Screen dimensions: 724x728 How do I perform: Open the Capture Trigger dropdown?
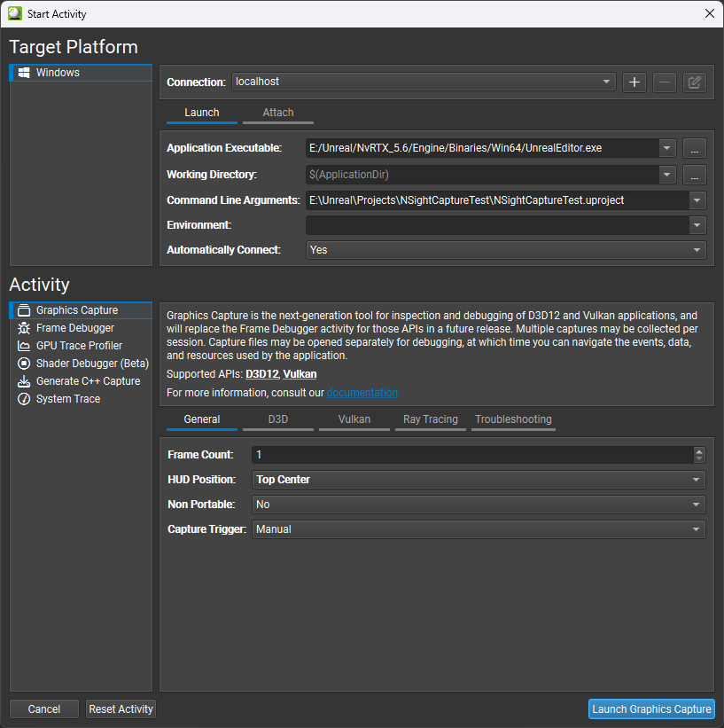(479, 529)
